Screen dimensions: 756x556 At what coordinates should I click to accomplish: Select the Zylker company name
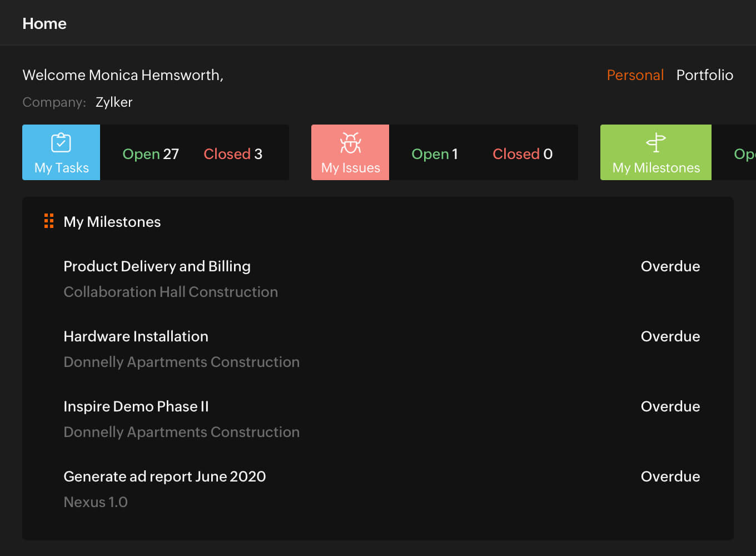[x=114, y=102]
